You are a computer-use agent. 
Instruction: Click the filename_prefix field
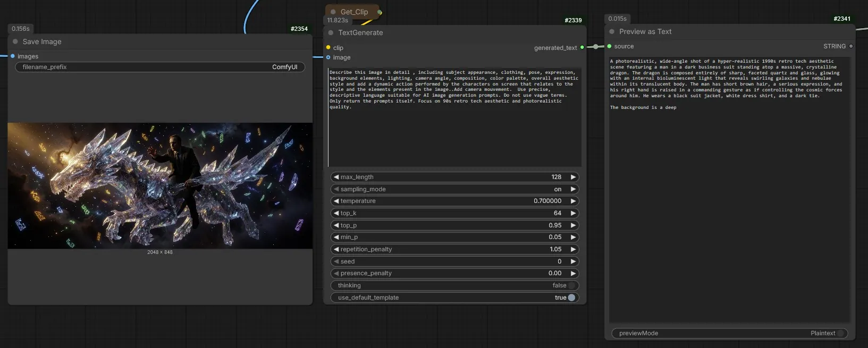tap(160, 67)
